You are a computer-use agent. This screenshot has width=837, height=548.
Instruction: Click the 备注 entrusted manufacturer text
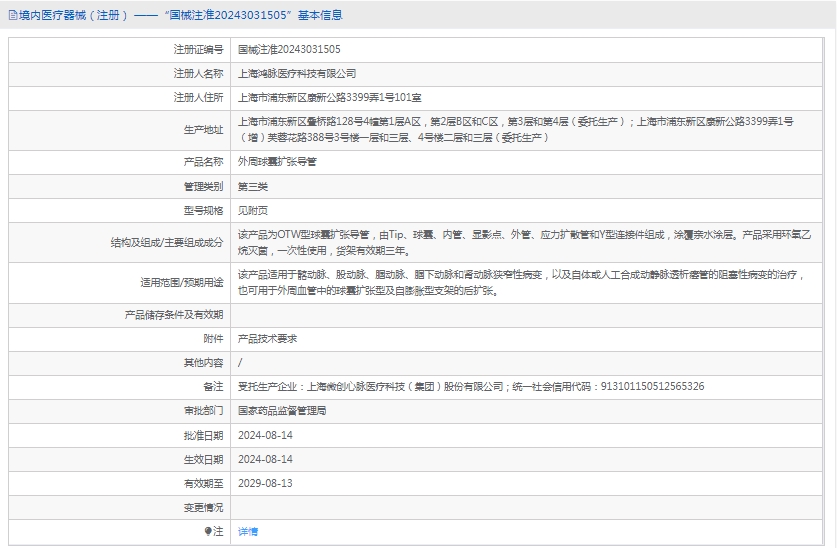tap(470, 387)
